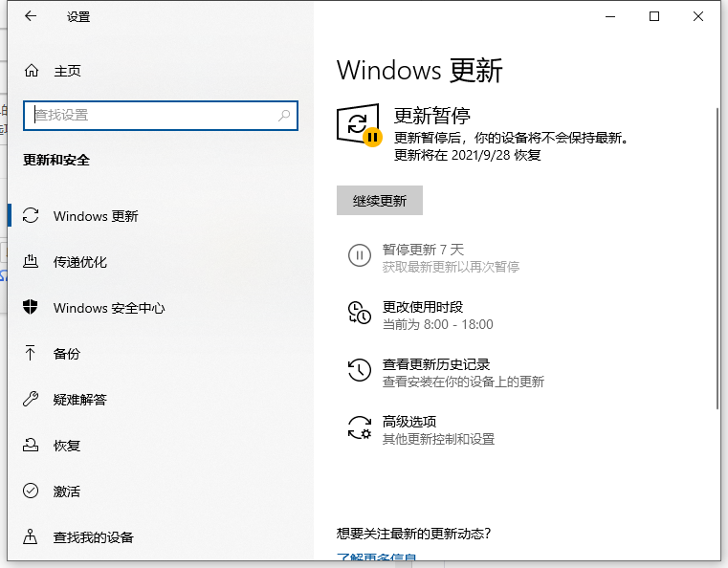Open 查找我的设备 in the sidebar
Screen dimensions: 728x568
(x=94, y=537)
